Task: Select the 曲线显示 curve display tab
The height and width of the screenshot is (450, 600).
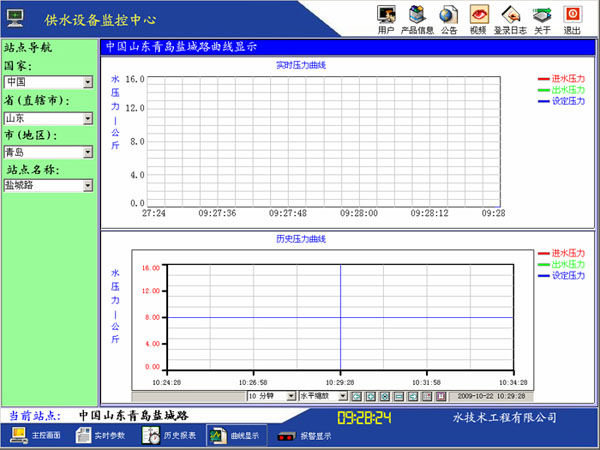Action: (x=233, y=436)
